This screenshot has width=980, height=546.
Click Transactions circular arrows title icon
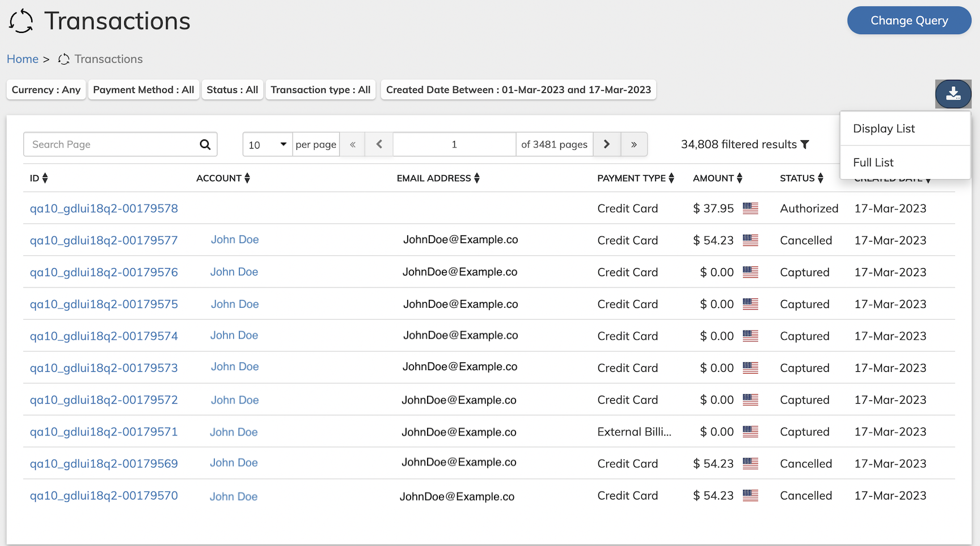click(x=21, y=21)
